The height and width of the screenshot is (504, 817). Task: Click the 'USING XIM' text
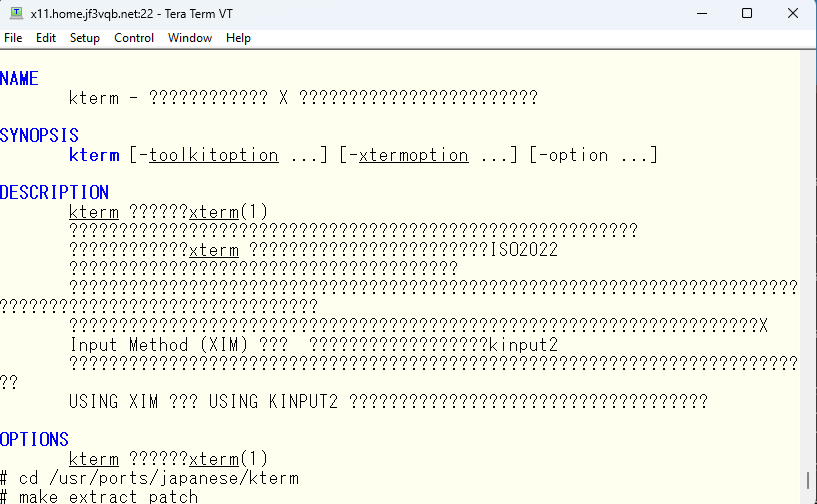pos(114,402)
